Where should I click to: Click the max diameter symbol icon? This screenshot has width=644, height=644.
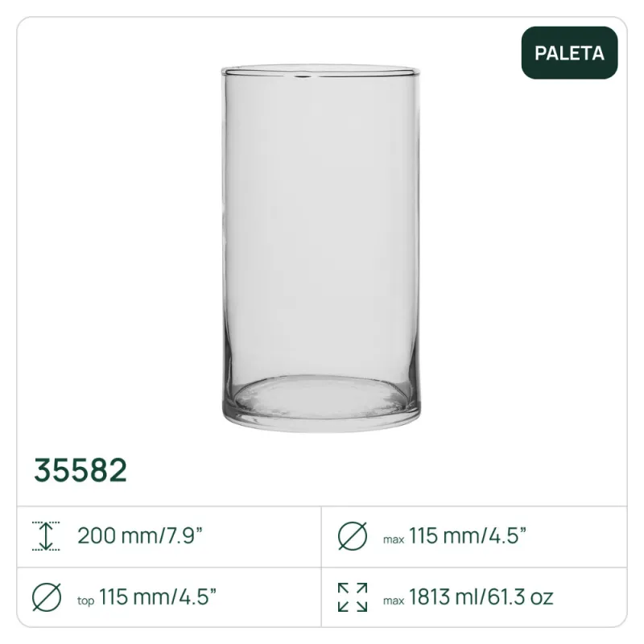click(x=353, y=535)
